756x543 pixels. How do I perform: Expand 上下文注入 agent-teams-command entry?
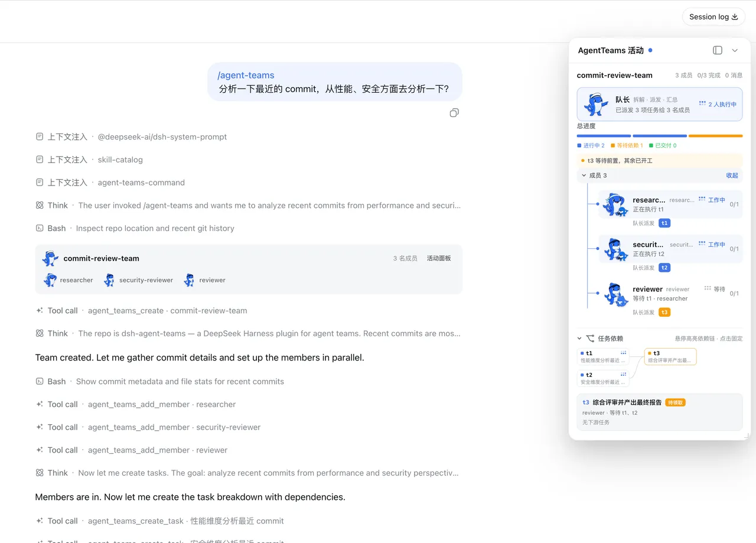coord(110,183)
